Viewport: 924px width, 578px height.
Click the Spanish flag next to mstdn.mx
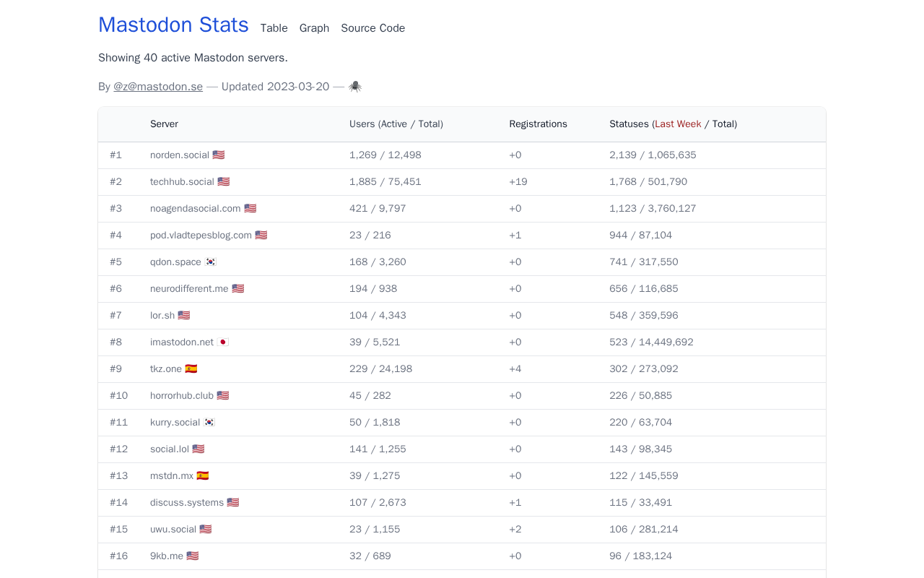(x=203, y=476)
